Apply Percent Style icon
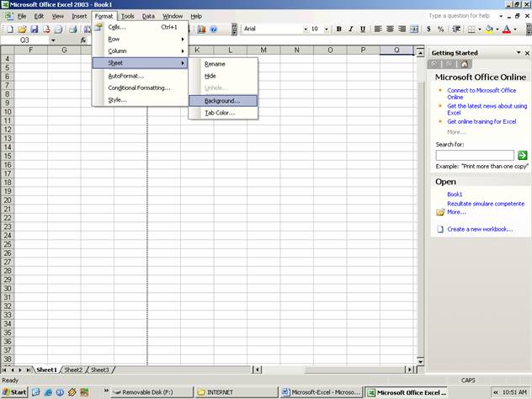532x399 pixels. [441, 29]
